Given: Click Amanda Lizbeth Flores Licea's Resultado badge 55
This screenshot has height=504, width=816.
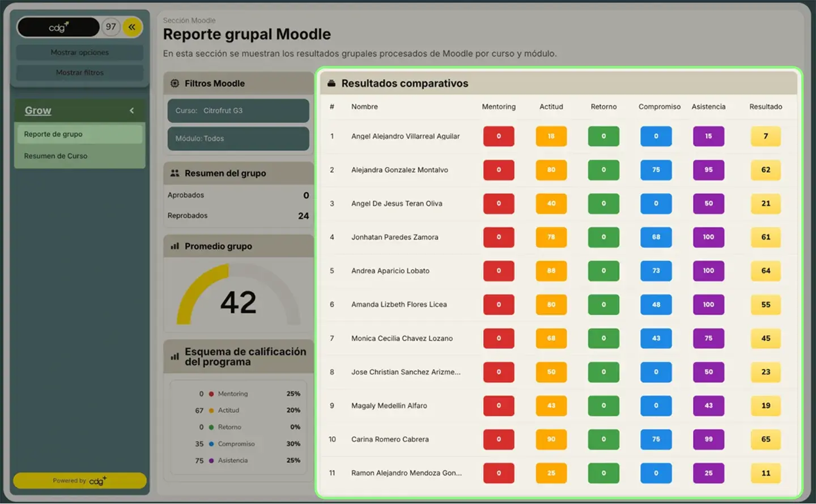Looking at the screenshot, I should coord(766,305).
